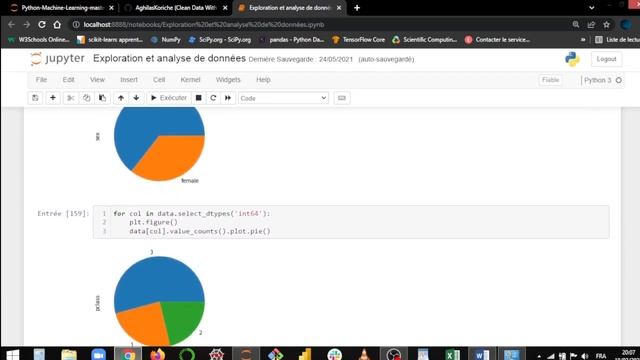Click the taskbar volume icon
This screenshot has height=360, width=640.
(x=584, y=356)
